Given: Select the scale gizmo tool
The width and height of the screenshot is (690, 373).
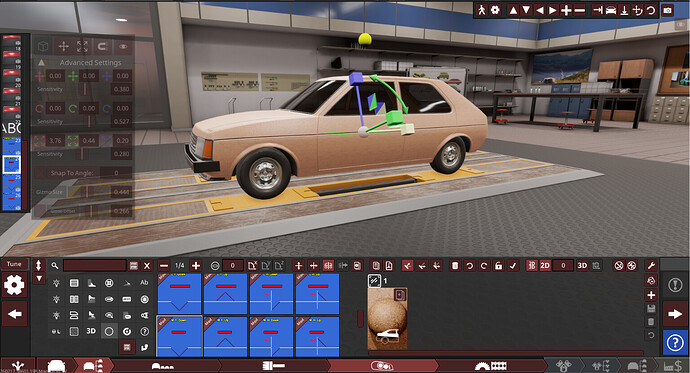Looking at the screenshot, I should [x=82, y=46].
